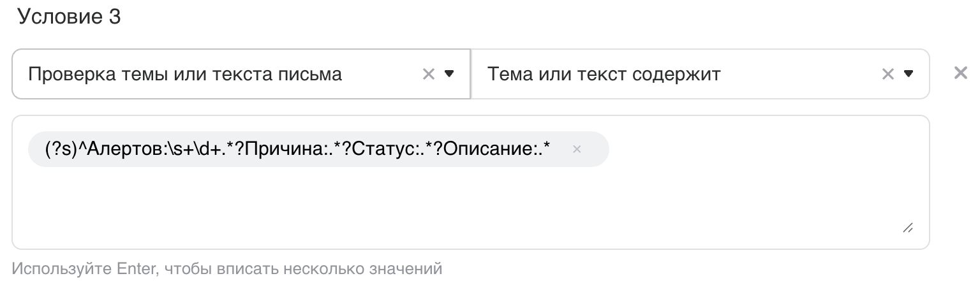This screenshot has height=283, width=980.
Task: Open the condition type combo box 'Проверка темы…'
Action: pyautogui.click(x=241, y=74)
